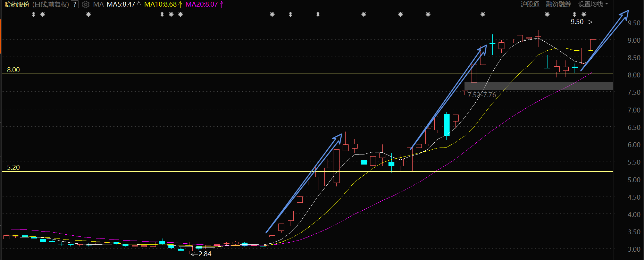This screenshot has height=260, width=644.
Task: Click the 5.00 price axis label
Action: [x=634, y=180]
